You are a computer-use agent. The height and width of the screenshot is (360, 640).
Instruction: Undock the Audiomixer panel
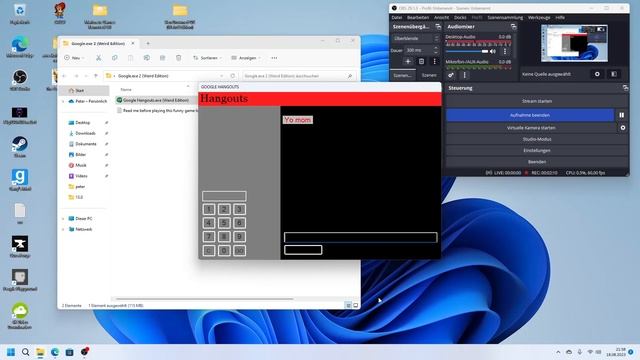coord(513,27)
